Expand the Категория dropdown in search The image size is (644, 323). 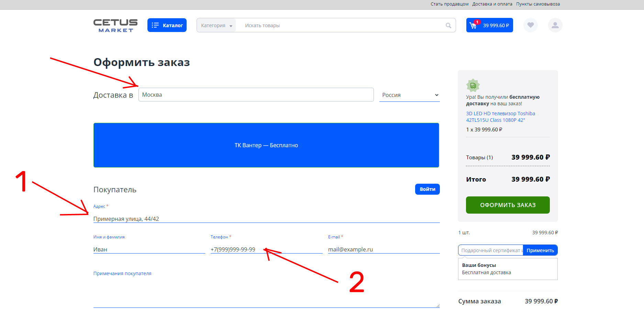coord(216,25)
